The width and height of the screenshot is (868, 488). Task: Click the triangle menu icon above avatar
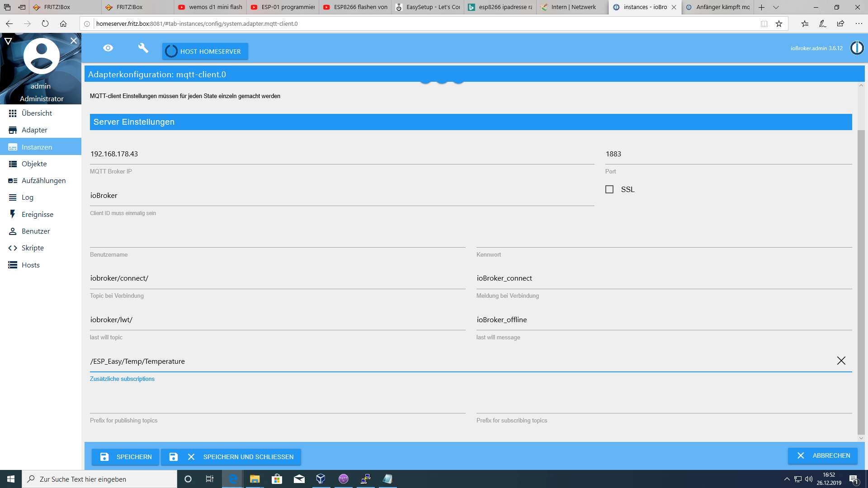(8, 41)
